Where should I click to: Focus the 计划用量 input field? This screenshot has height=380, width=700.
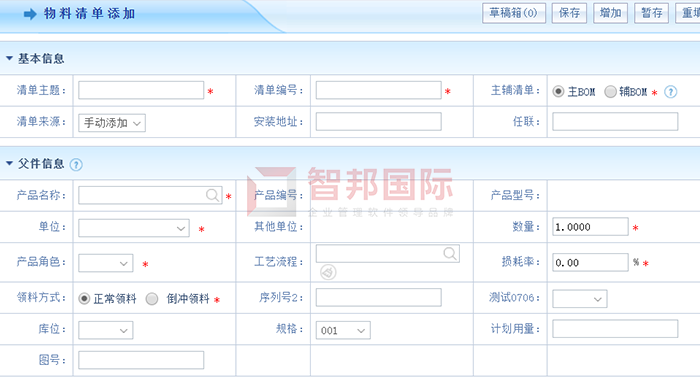(x=615, y=329)
